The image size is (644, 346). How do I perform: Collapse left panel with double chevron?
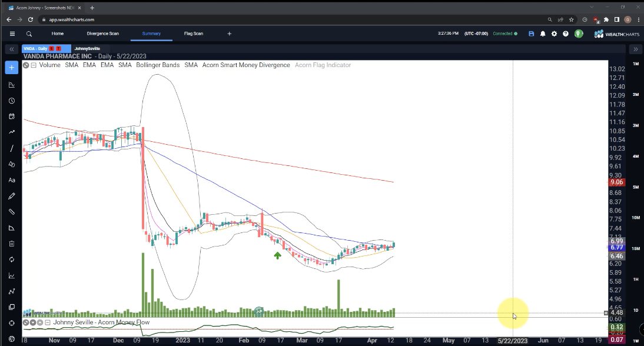12,49
